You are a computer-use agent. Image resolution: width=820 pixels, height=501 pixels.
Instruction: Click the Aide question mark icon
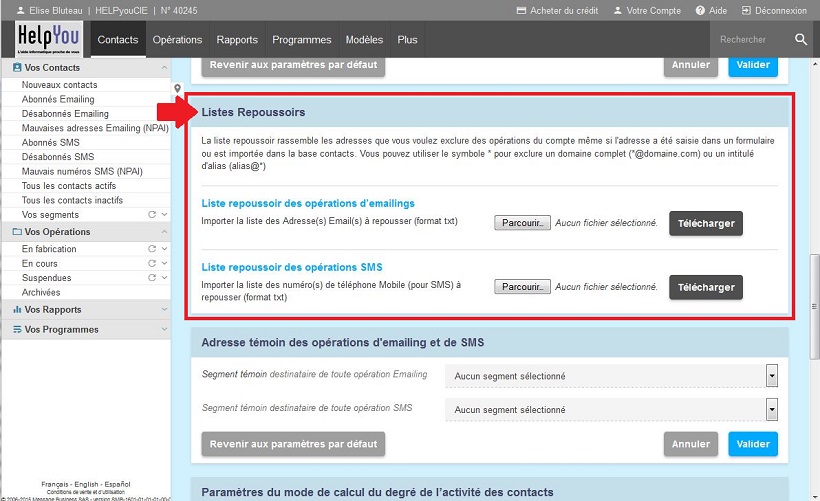700,10
